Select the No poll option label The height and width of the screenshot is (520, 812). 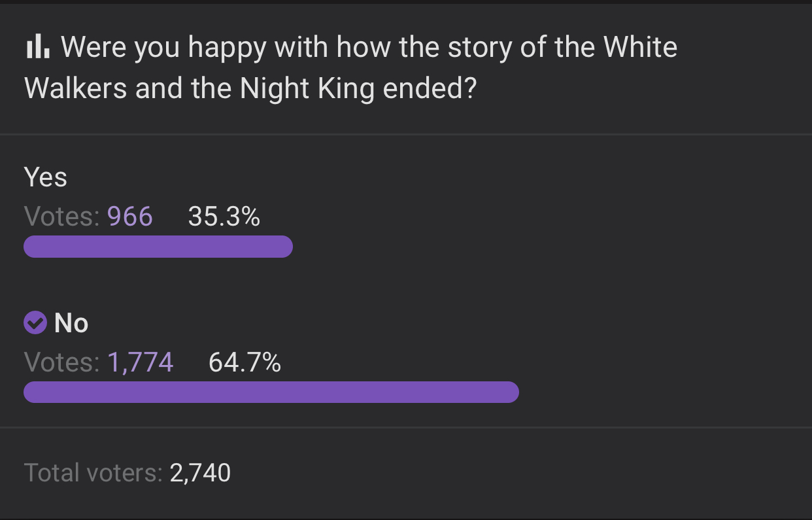point(71,323)
